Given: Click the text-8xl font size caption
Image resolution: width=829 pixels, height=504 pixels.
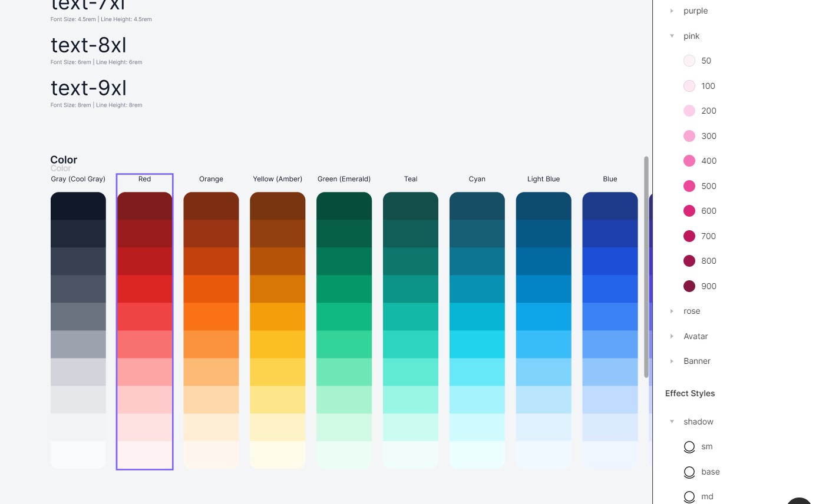Looking at the screenshot, I should (x=97, y=62).
